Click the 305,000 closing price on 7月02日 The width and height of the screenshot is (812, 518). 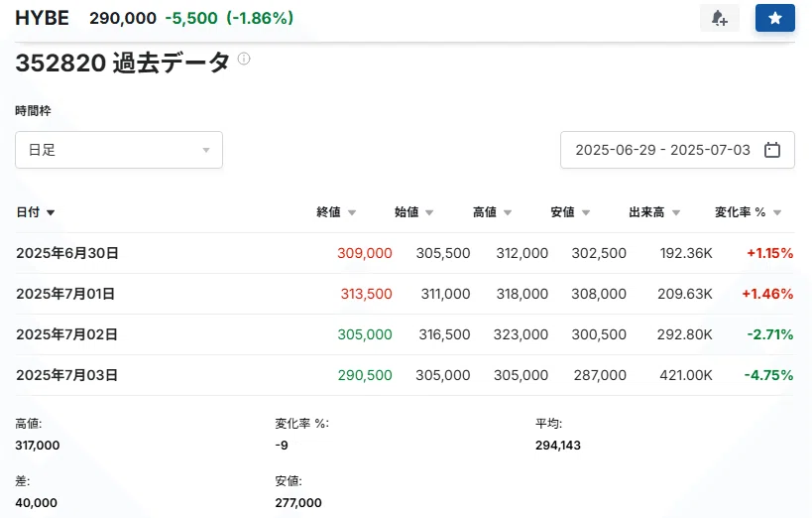[365, 334]
